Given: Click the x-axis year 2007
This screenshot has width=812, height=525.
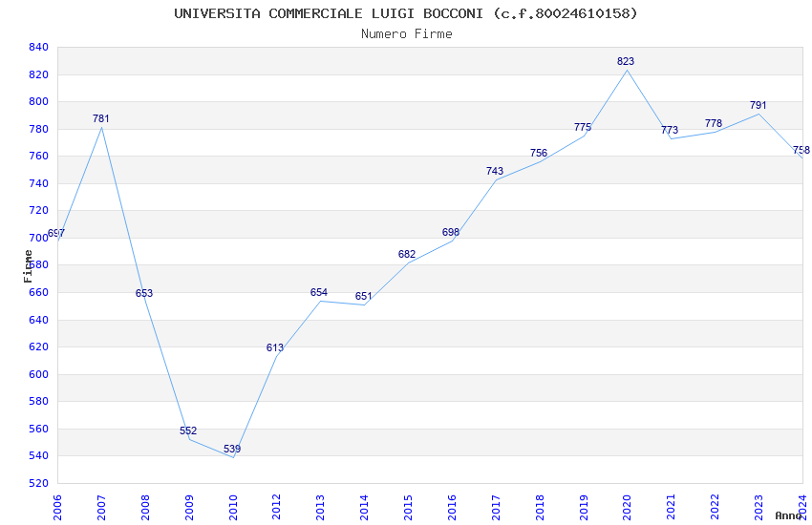Looking at the screenshot, I should [101, 507].
